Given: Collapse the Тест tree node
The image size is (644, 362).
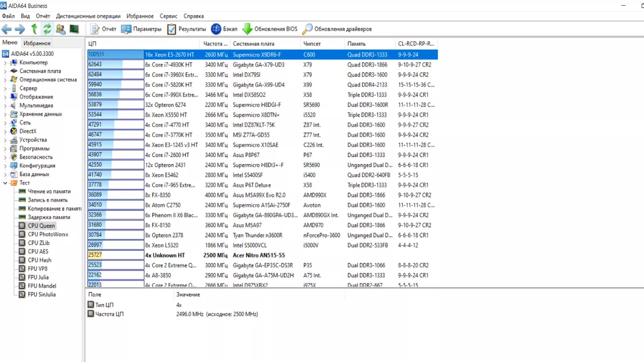Looking at the screenshot, I should point(5,183).
